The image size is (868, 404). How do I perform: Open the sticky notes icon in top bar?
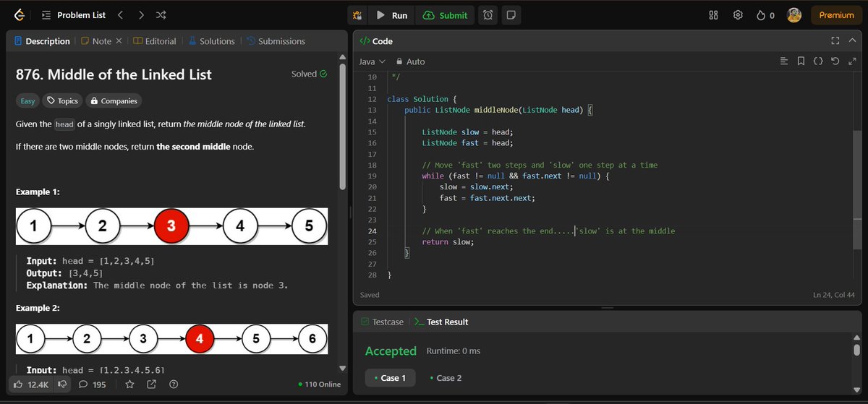(511, 15)
